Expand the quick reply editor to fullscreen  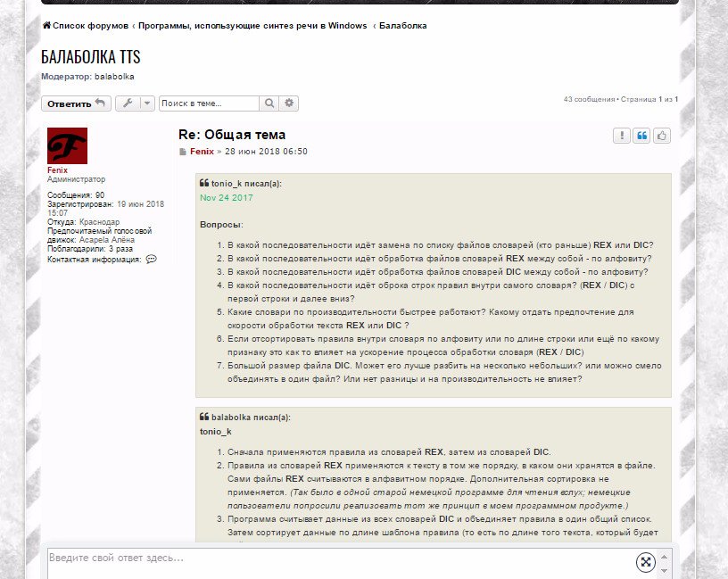point(645,561)
